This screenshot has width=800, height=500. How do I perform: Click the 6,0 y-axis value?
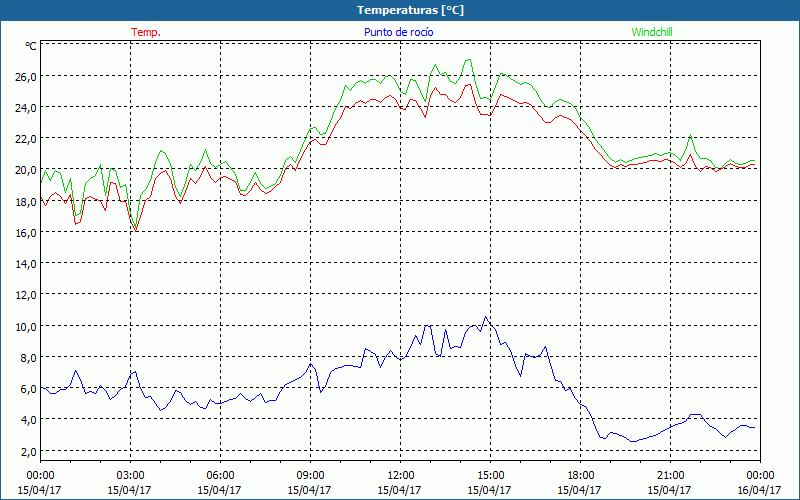(29, 389)
